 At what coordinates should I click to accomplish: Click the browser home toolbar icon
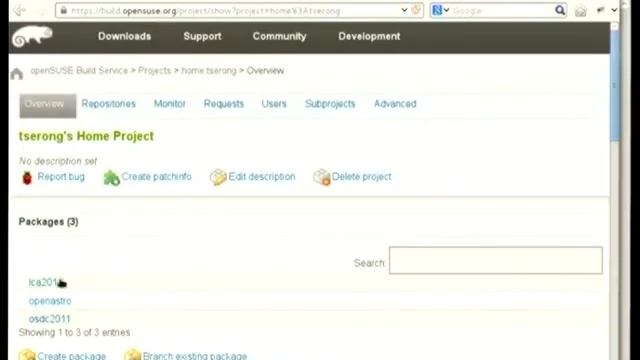[580, 11]
